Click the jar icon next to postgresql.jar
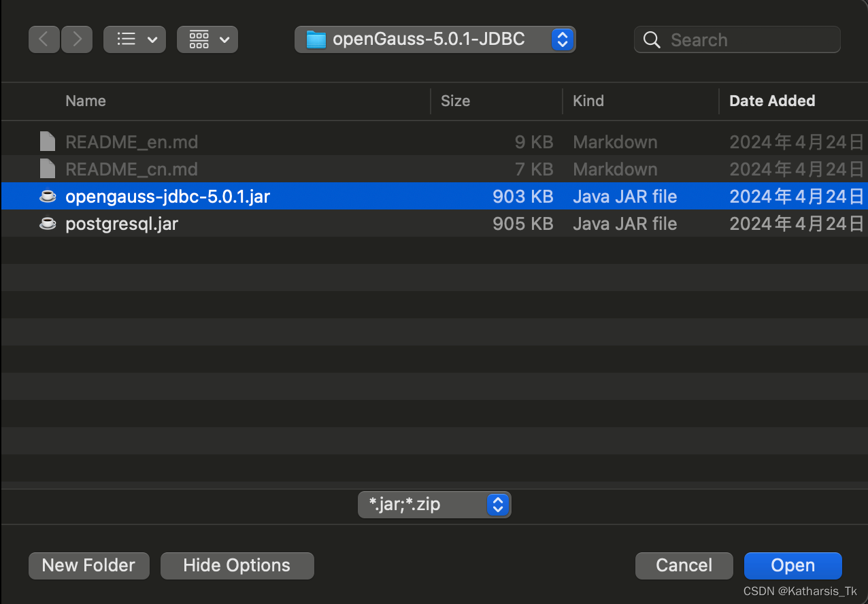Image resolution: width=868 pixels, height=604 pixels. [x=47, y=223]
